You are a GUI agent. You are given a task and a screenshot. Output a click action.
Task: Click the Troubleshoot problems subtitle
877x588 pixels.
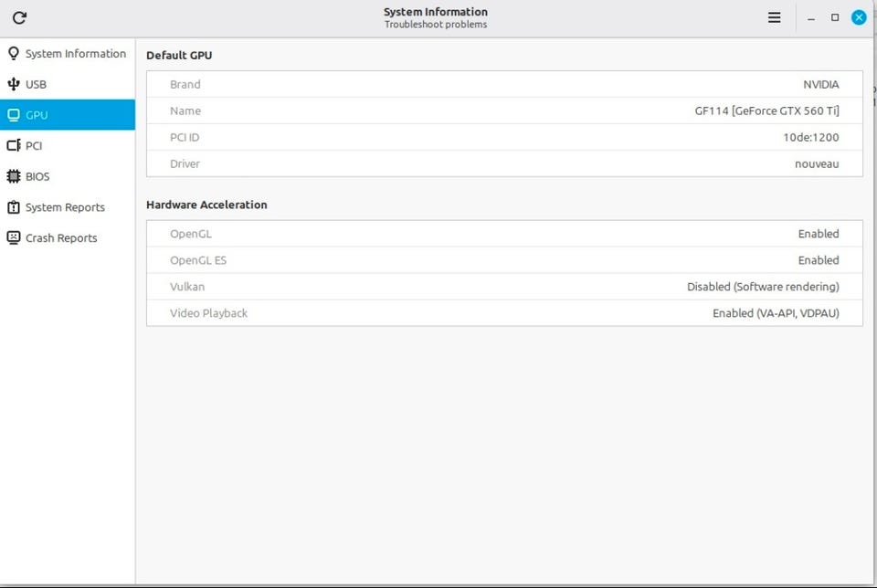coord(436,25)
